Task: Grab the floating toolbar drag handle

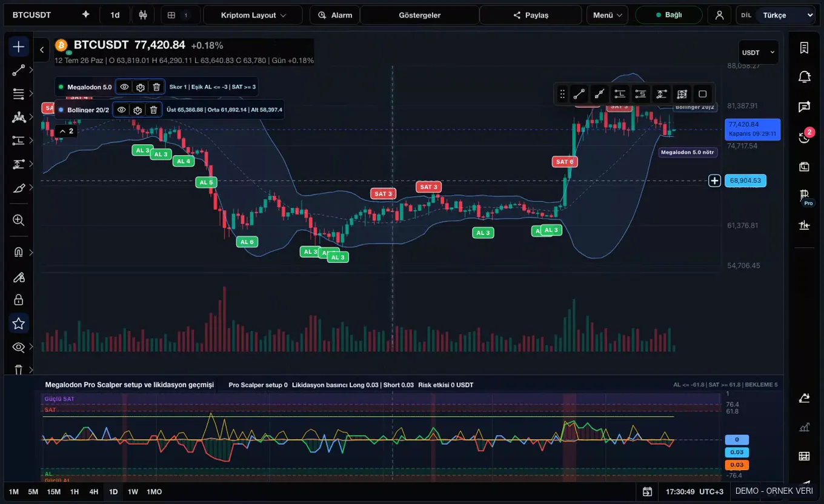Action: 562,94
